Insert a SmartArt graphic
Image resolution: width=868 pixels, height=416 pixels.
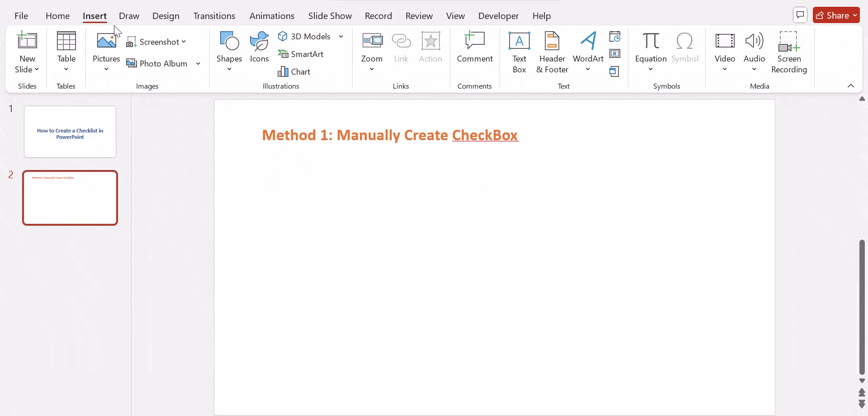(x=302, y=54)
